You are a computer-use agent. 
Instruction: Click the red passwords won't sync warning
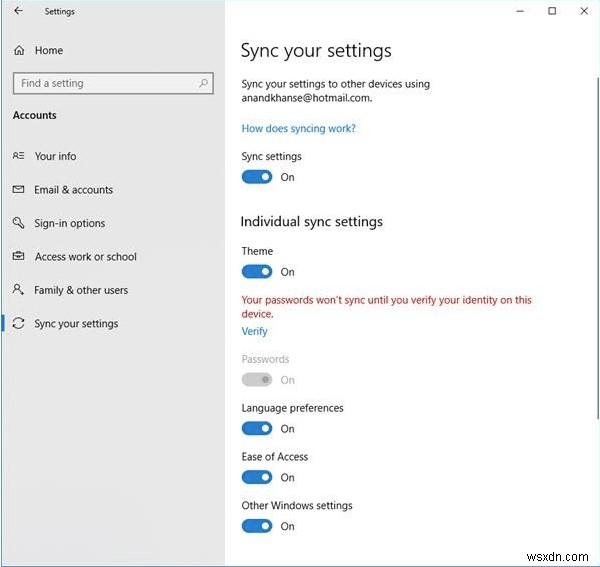tap(386, 306)
